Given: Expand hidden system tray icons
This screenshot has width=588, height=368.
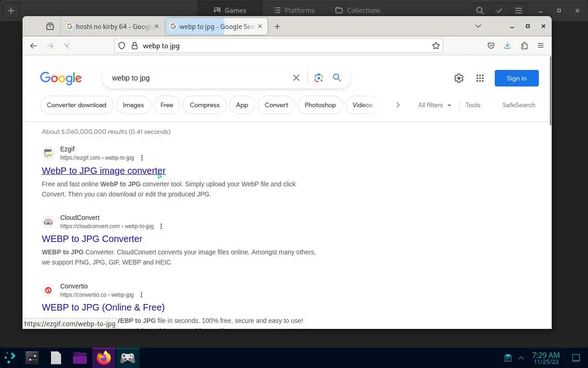Looking at the screenshot, I should click(x=521, y=357).
